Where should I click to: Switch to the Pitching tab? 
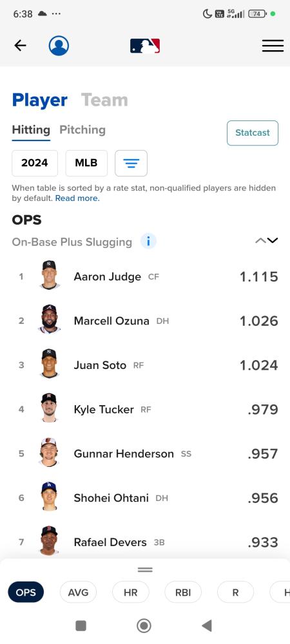[82, 130]
